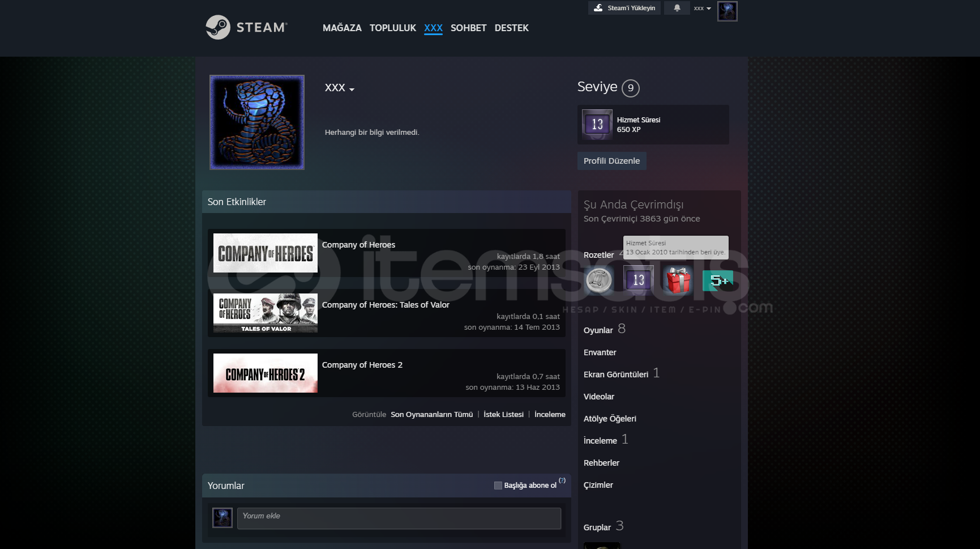The image size is (980, 549).
Task: Open the 5+ game collector badge
Action: point(717,280)
